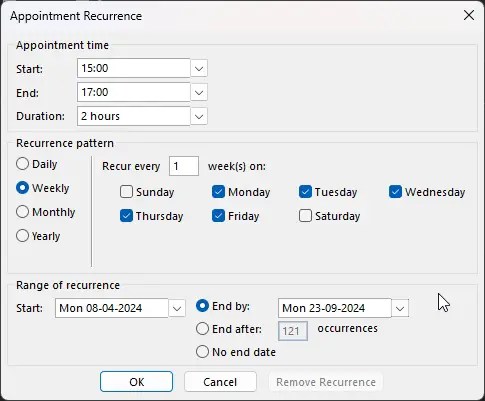This screenshot has width=485, height=401.
Task: Click the Start time 15:00 field
Action: pyautogui.click(x=134, y=68)
